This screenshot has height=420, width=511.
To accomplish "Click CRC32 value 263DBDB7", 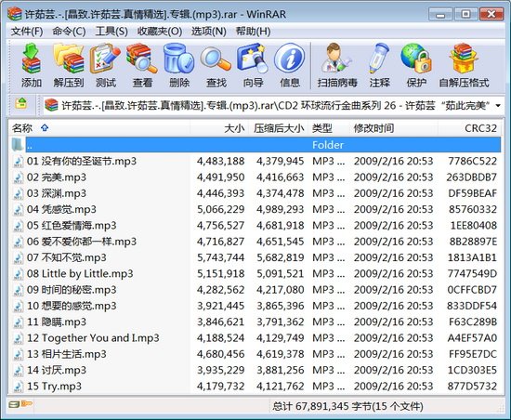I will [472, 177].
